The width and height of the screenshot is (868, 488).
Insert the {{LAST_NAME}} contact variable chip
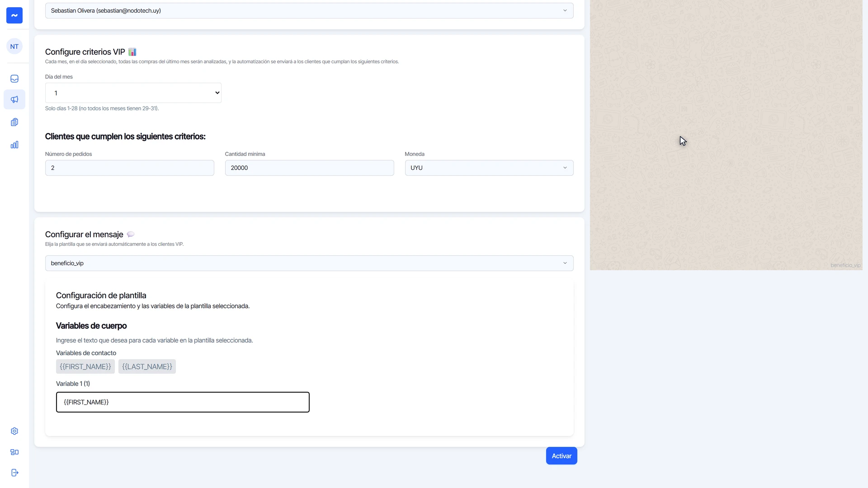click(147, 366)
